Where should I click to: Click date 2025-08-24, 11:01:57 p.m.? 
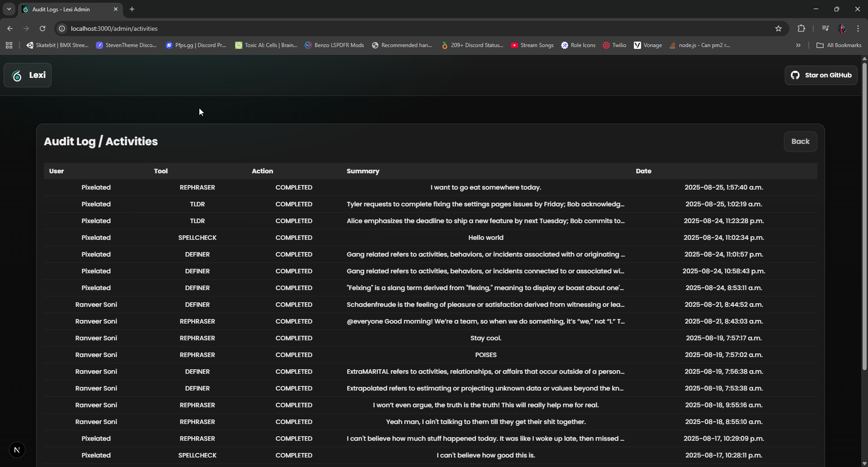click(723, 254)
